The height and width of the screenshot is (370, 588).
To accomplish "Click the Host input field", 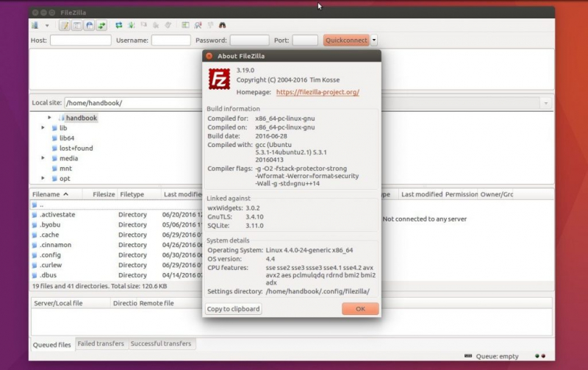I will click(80, 40).
